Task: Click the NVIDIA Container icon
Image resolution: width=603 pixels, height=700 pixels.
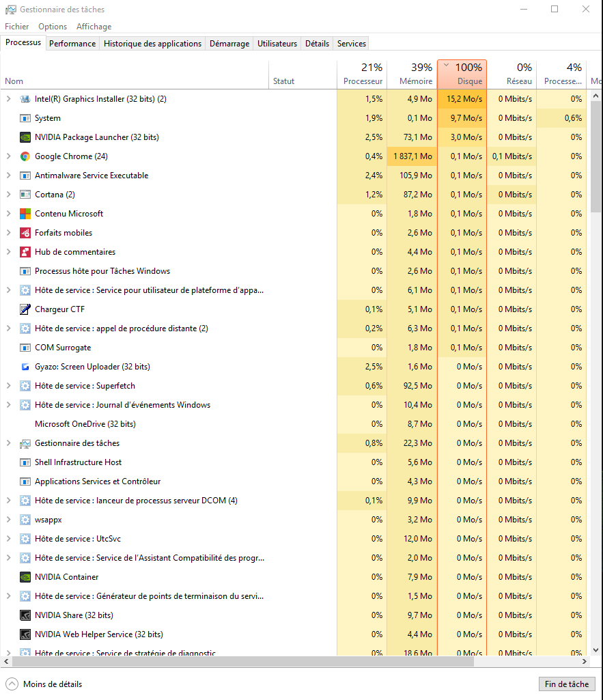Action: click(x=25, y=577)
